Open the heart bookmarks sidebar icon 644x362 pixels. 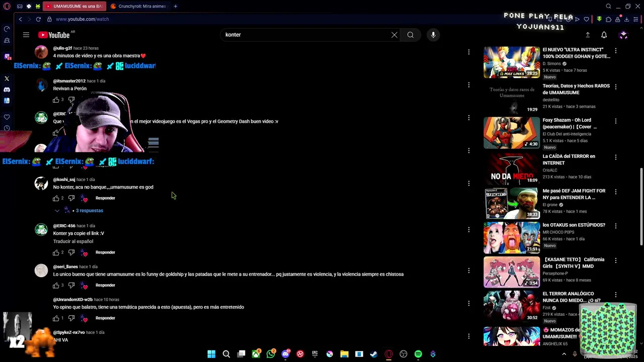[x=7, y=117]
